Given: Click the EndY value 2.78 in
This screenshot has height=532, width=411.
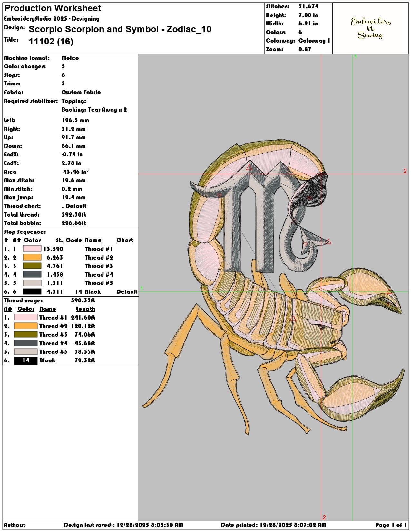Looking at the screenshot, I should 71,163.
